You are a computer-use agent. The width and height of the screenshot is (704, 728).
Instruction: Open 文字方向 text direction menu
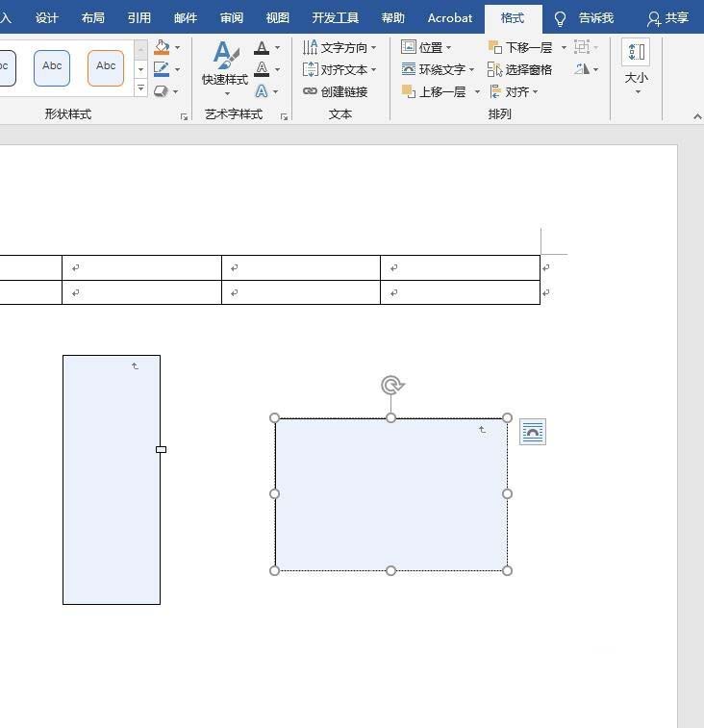339,47
